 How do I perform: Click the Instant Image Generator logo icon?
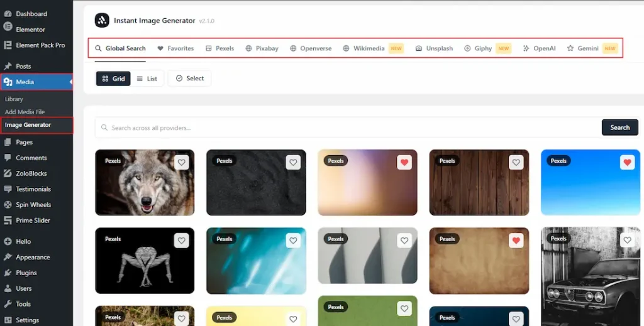(x=102, y=20)
